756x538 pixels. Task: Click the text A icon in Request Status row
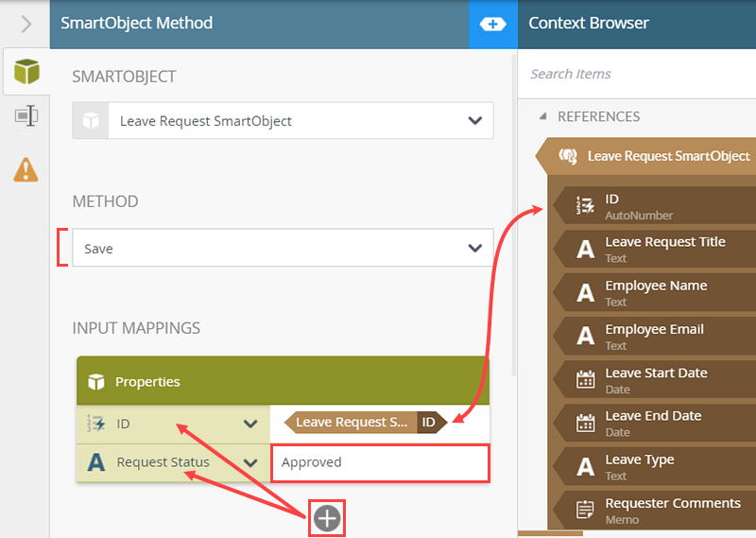pyautogui.click(x=96, y=461)
